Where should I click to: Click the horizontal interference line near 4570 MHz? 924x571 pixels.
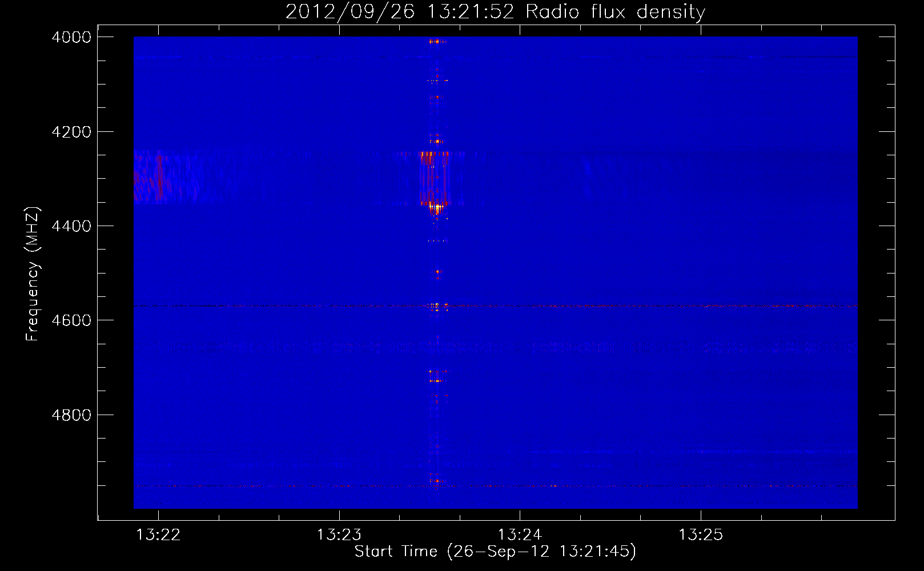[x=495, y=306]
